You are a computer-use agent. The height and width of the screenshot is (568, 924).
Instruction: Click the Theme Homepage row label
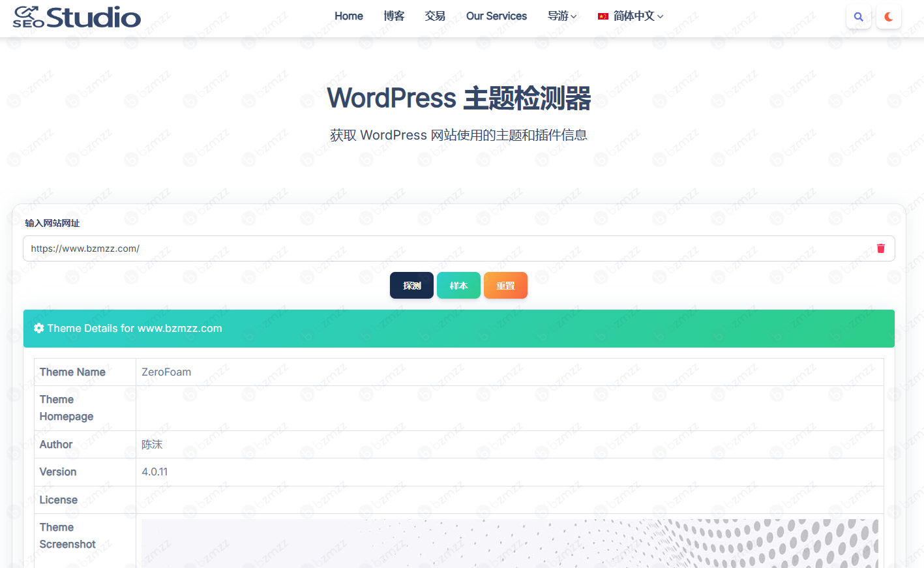[x=67, y=408]
